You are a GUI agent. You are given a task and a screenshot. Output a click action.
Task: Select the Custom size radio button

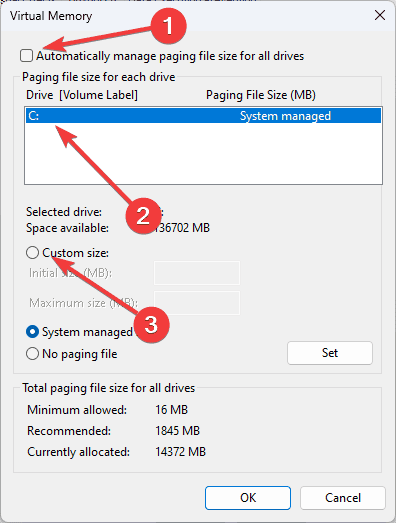tap(32, 253)
